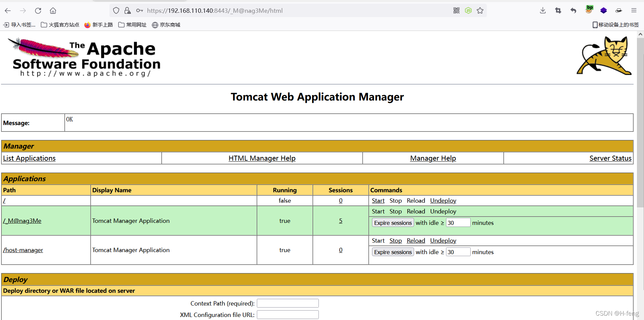
Task: Click idle minutes field for /host-manager
Action: (x=458, y=252)
